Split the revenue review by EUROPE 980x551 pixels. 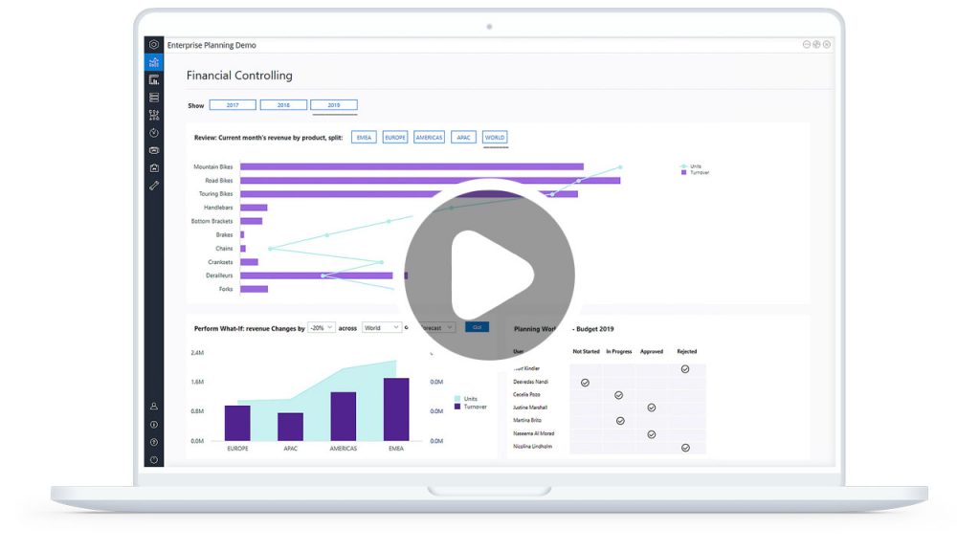(395, 138)
